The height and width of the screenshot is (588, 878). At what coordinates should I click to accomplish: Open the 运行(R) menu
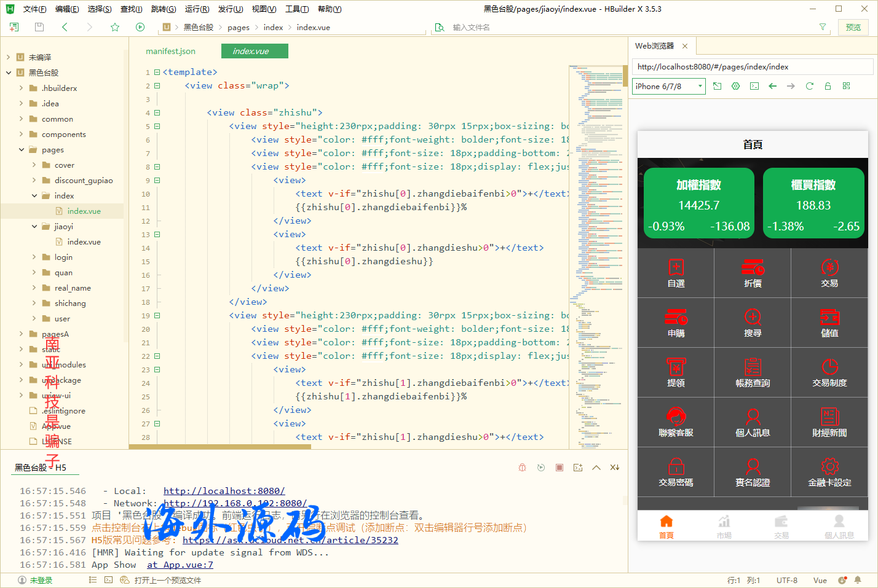tap(196, 9)
